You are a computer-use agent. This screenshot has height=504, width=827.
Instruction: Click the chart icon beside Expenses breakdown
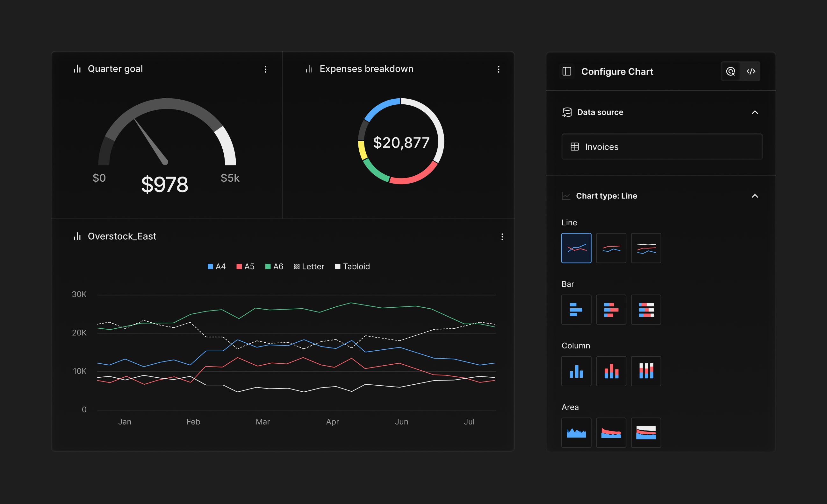[308, 69]
